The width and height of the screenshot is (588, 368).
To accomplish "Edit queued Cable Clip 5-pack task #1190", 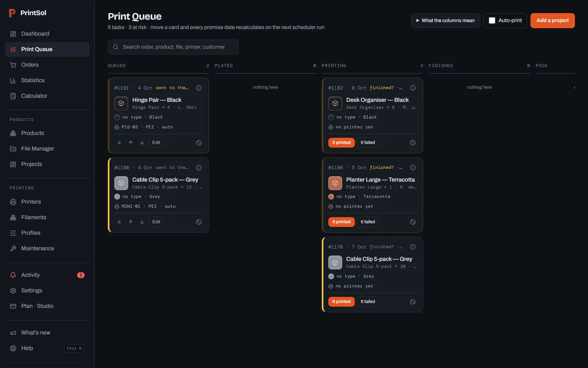I will (156, 222).
